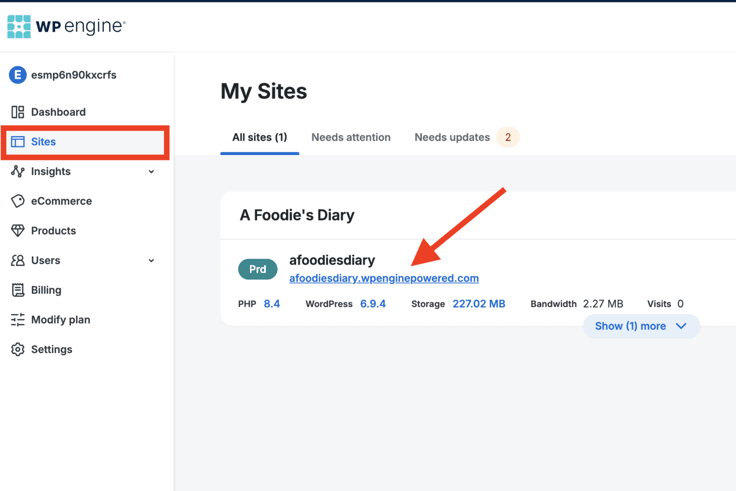
Task: Click the Insights graph icon
Action: click(18, 171)
